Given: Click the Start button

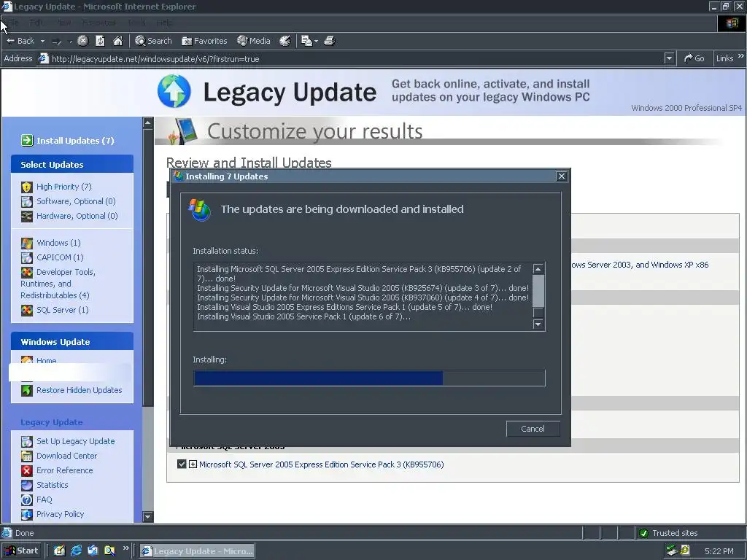Looking at the screenshot, I should (22, 551).
